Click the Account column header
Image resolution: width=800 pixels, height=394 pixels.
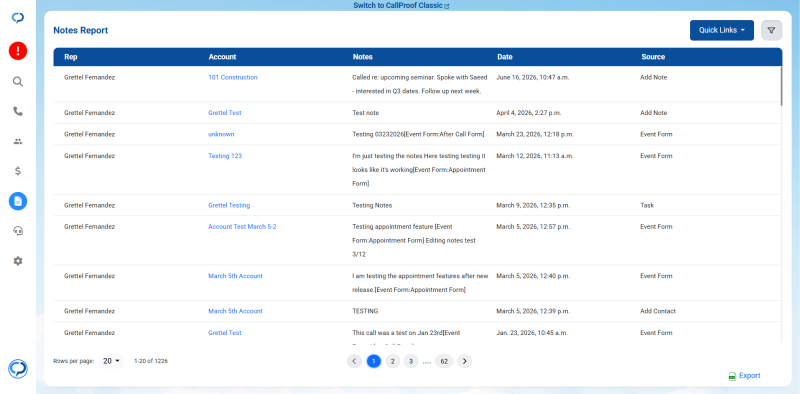click(222, 57)
